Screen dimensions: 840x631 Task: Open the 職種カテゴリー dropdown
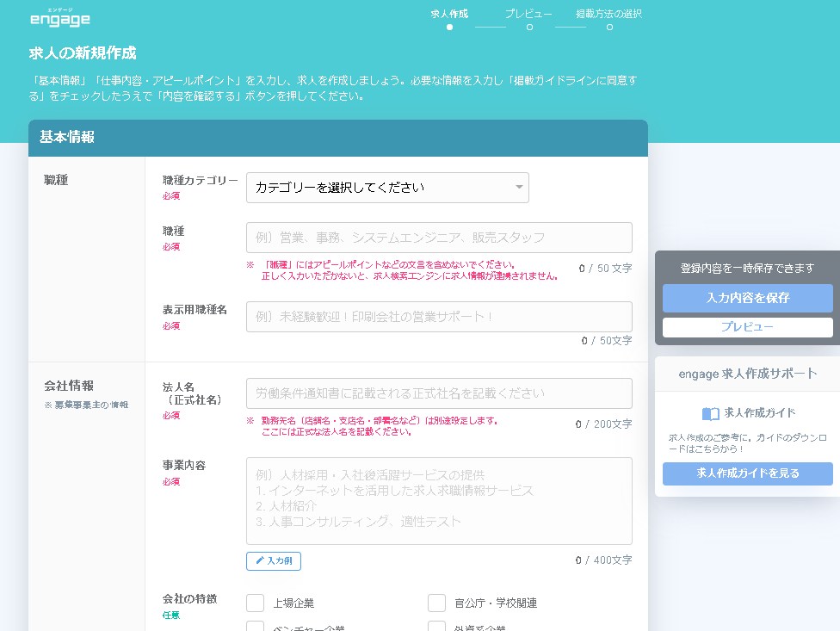tap(387, 188)
